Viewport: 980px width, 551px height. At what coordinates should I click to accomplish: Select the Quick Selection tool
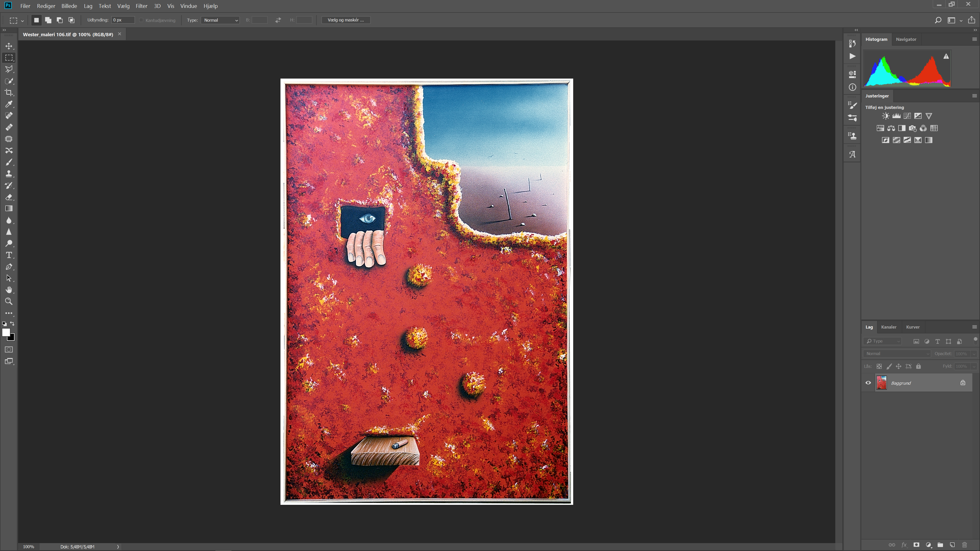pos(9,81)
